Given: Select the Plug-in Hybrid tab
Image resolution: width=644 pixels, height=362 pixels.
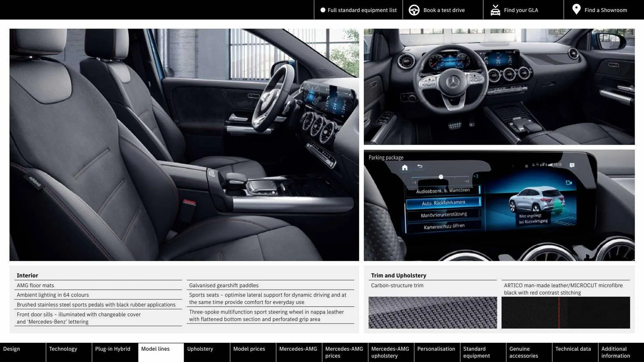Looking at the screenshot, I should click(112, 349).
